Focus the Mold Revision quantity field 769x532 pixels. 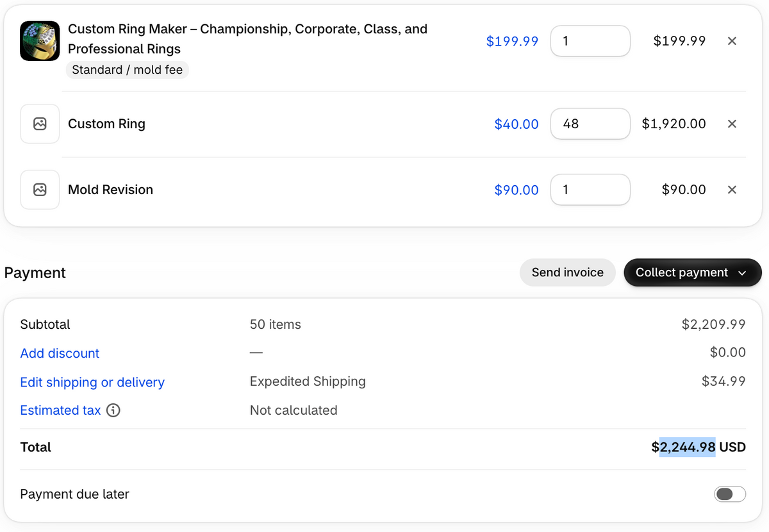click(x=590, y=190)
